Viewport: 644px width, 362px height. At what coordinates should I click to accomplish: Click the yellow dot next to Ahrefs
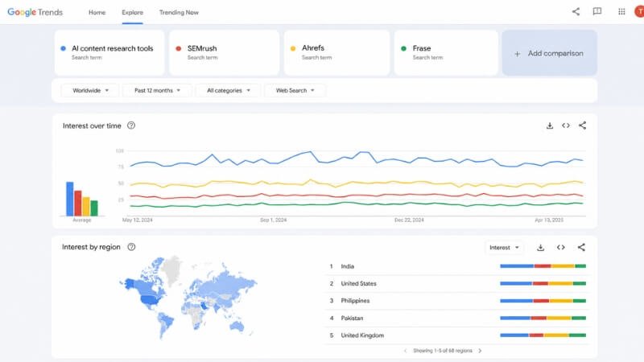tap(293, 48)
